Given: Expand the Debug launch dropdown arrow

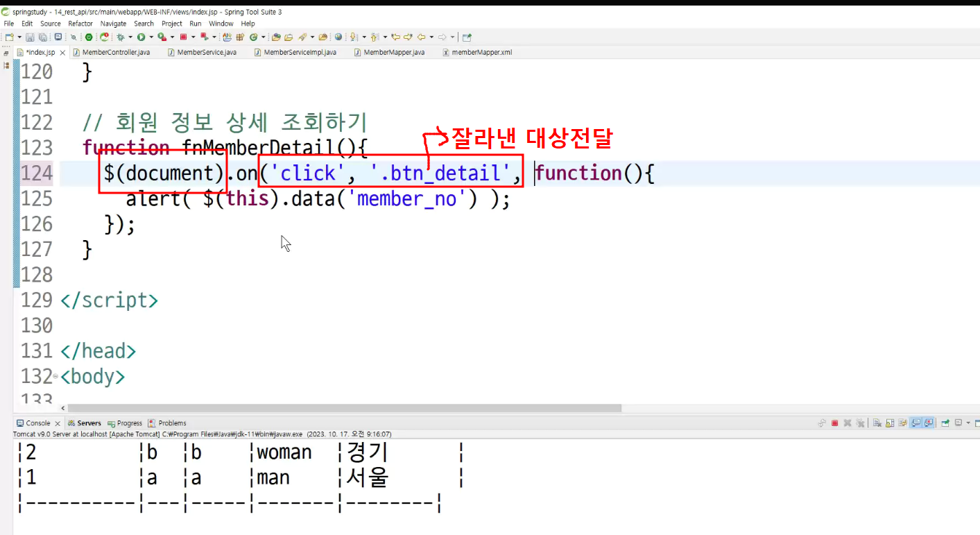Looking at the screenshot, I should [x=130, y=37].
